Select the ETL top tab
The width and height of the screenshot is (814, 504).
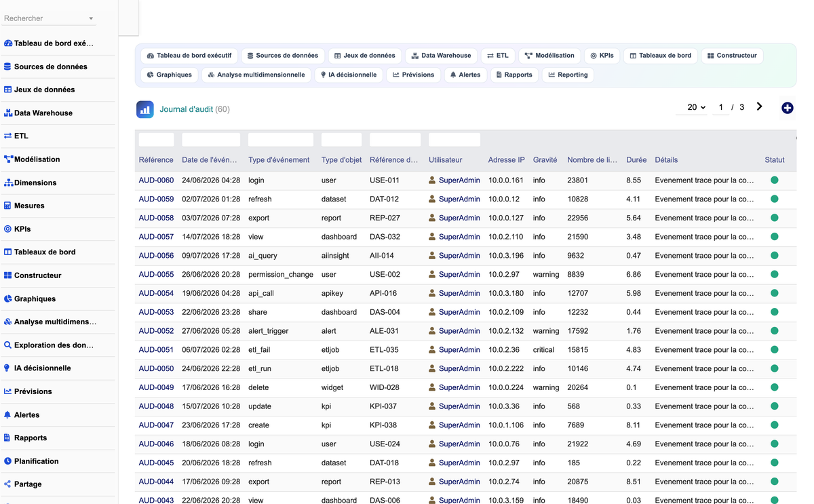(x=498, y=56)
